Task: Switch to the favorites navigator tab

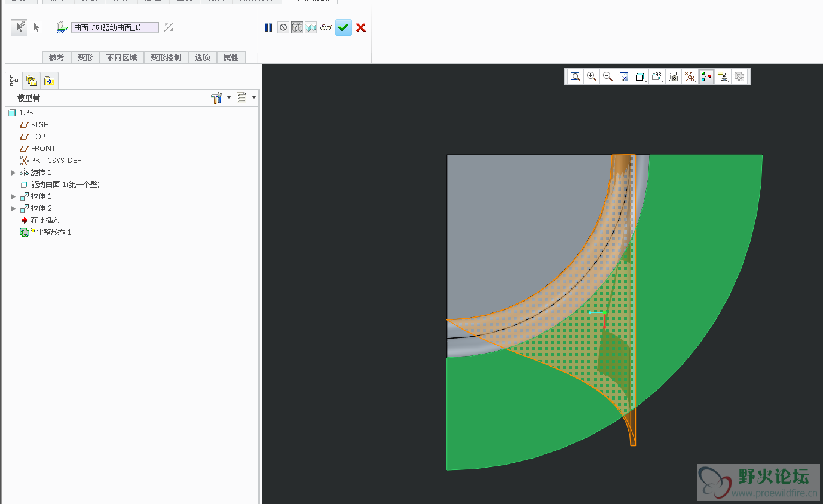Action: [x=49, y=81]
